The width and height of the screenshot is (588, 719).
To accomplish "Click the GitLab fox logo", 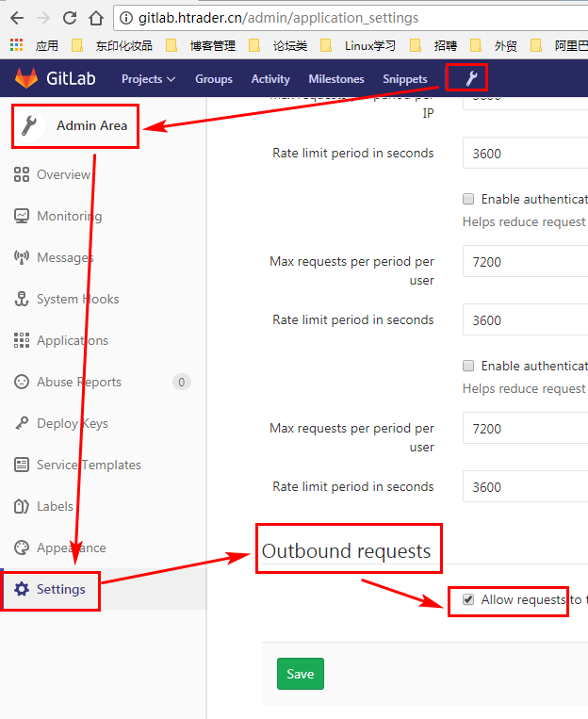I will tap(26, 78).
